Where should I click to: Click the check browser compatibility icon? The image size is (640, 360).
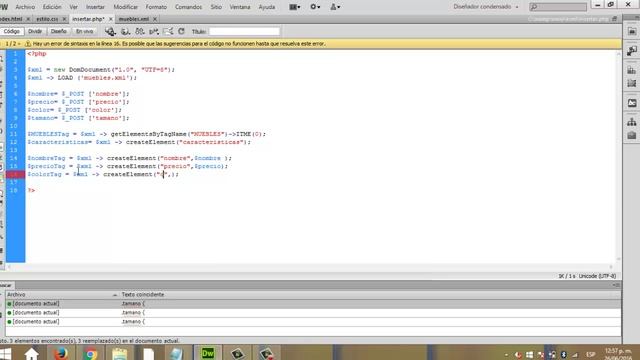(x=154, y=31)
